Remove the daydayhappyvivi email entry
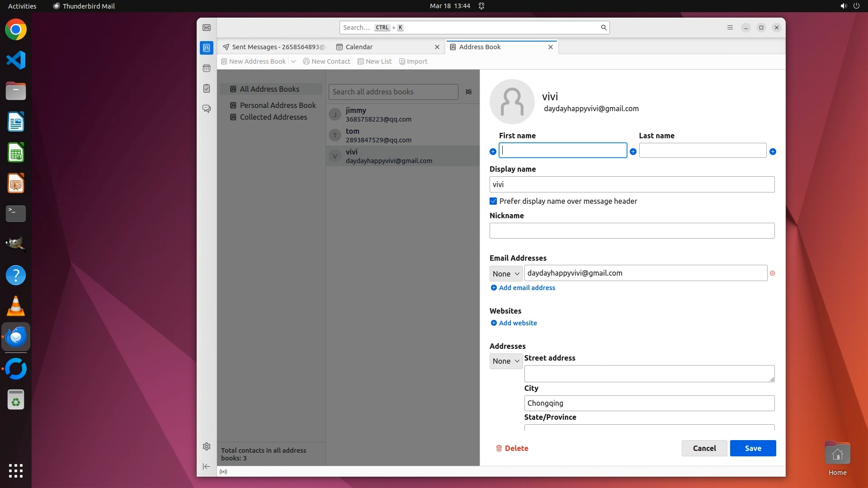The width and height of the screenshot is (868, 488). [772, 273]
